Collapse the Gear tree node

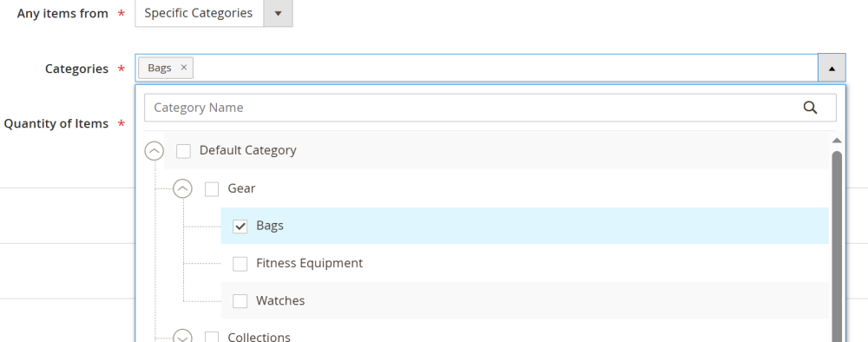coord(182,188)
